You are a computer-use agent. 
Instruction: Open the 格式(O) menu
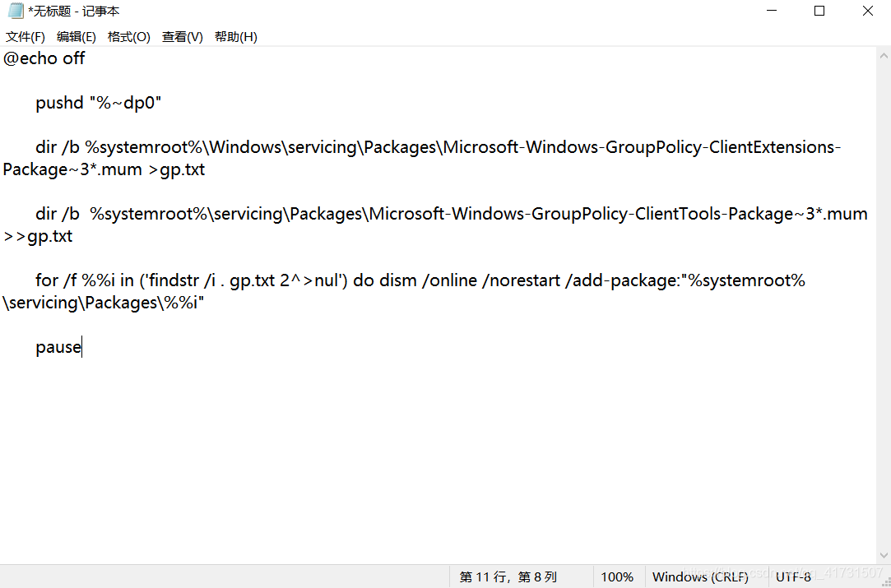coord(129,37)
